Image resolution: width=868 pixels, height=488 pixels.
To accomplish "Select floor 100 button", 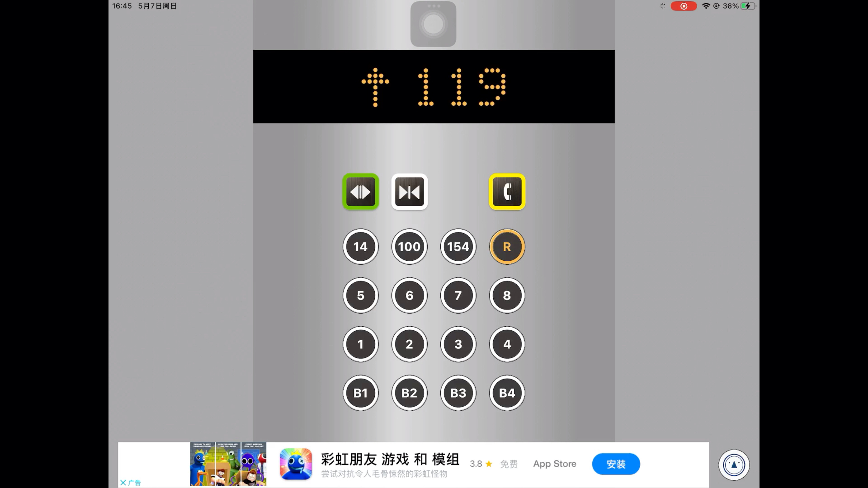I will coord(410,247).
